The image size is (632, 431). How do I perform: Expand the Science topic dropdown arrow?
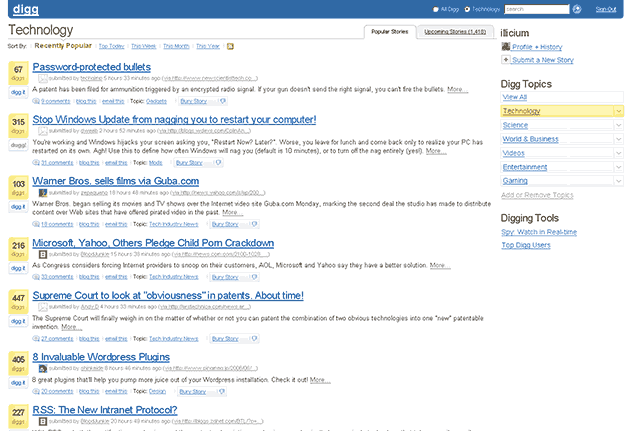tap(619, 125)
